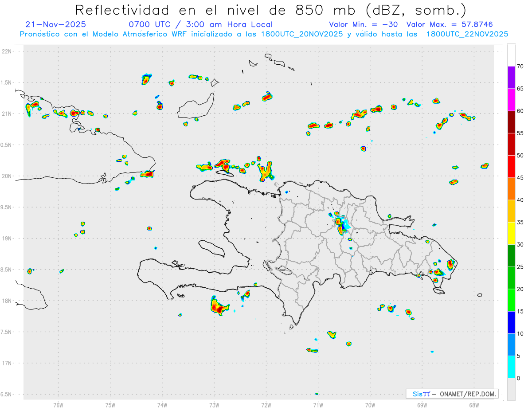The width and height of the screenshot is (532, 411).
Task: Click the colorbar scale value '60'
Action: 520,111
